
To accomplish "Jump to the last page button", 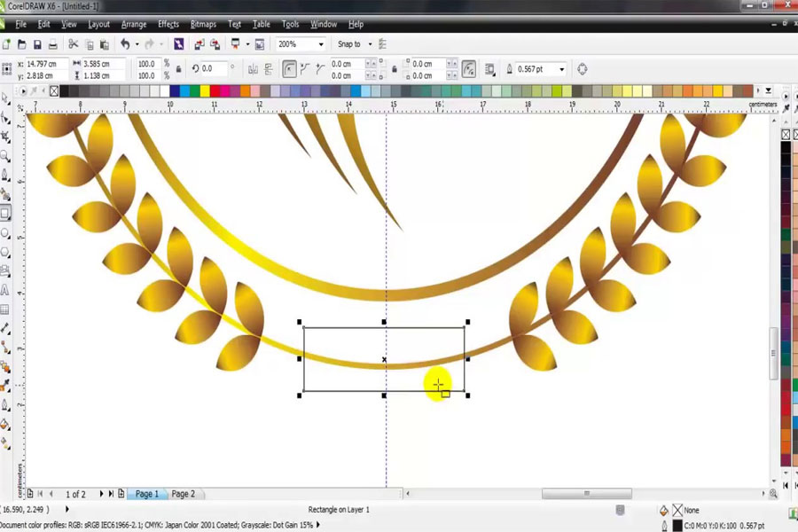I will coord(111,494).
